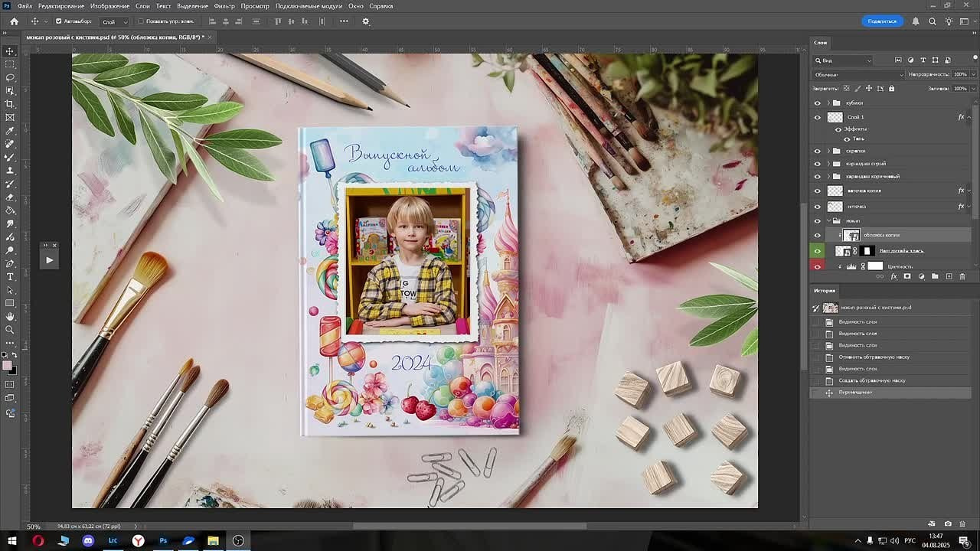Viewport: 980px width, 551px height.
Task: Expand the скрепки group
Action: pyautogui.click(x=828, y=150)
